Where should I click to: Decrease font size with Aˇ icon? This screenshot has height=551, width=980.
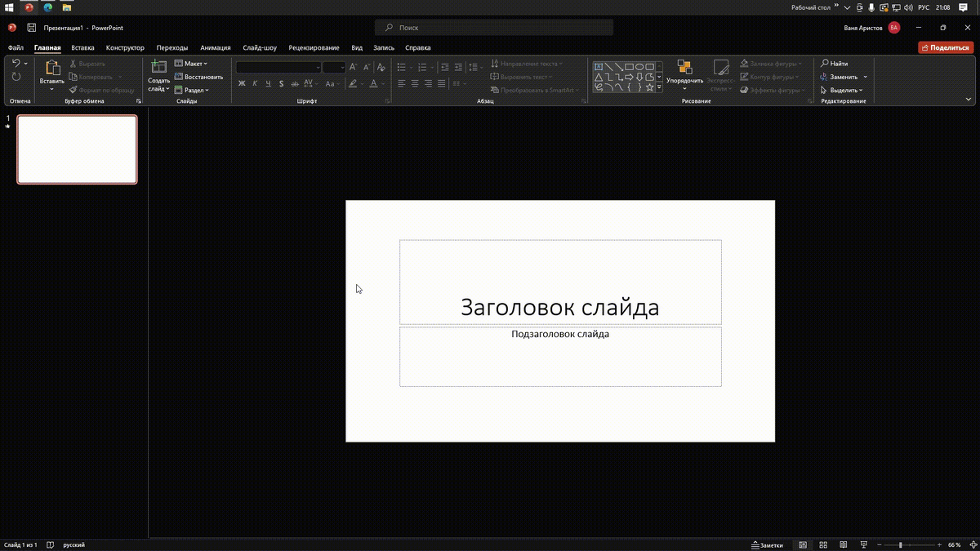(367, 67)
